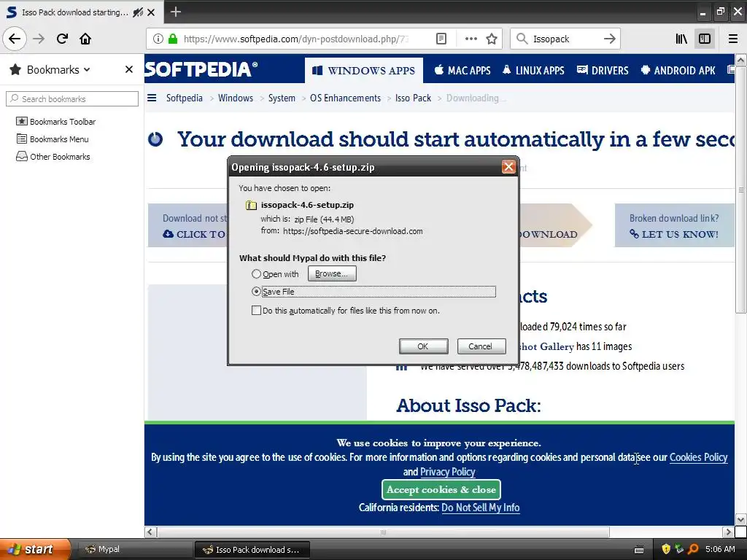
Task: Open Bookmarks Menu folder
Action: (x=53, y=139)
